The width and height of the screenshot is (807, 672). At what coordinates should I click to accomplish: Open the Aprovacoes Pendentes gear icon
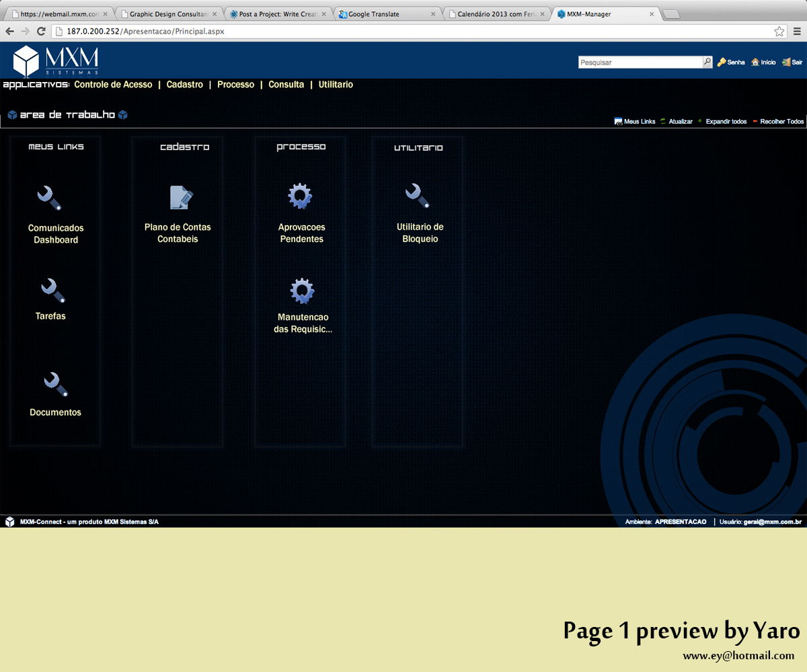pyautogui.click(x=300, y=196)
